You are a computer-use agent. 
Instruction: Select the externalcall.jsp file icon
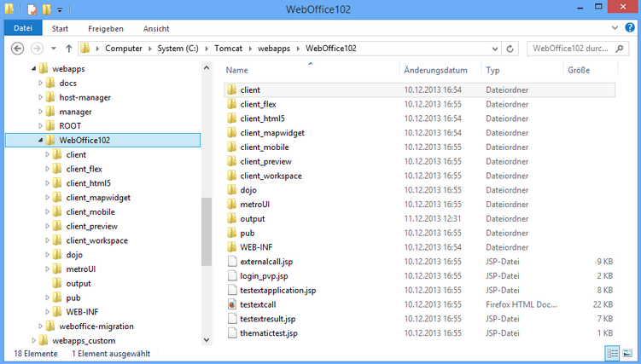coord(232,262)
